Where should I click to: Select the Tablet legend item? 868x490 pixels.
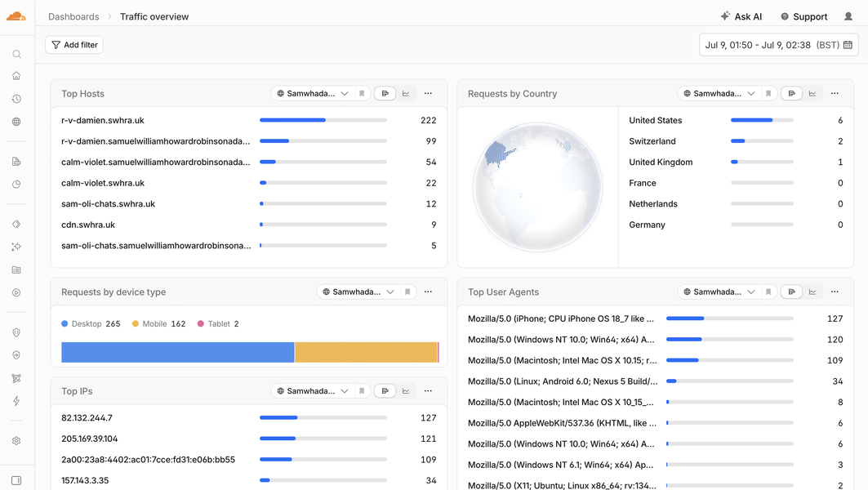218,324
